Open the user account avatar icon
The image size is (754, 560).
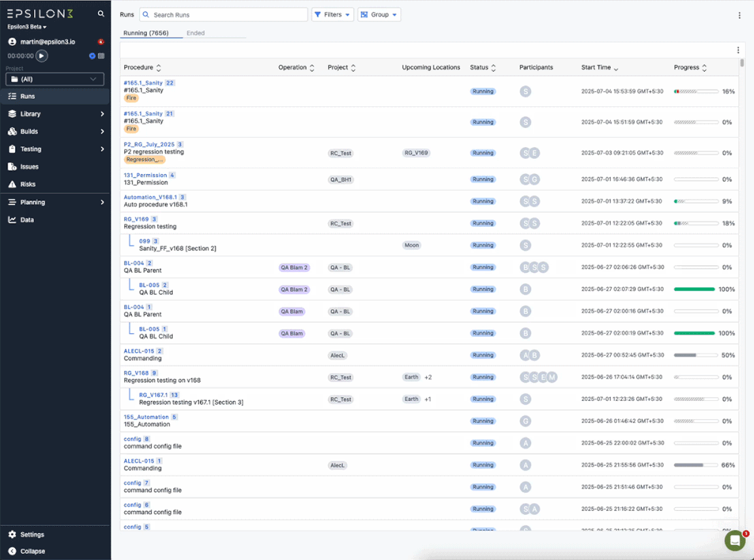pos(13,41)
